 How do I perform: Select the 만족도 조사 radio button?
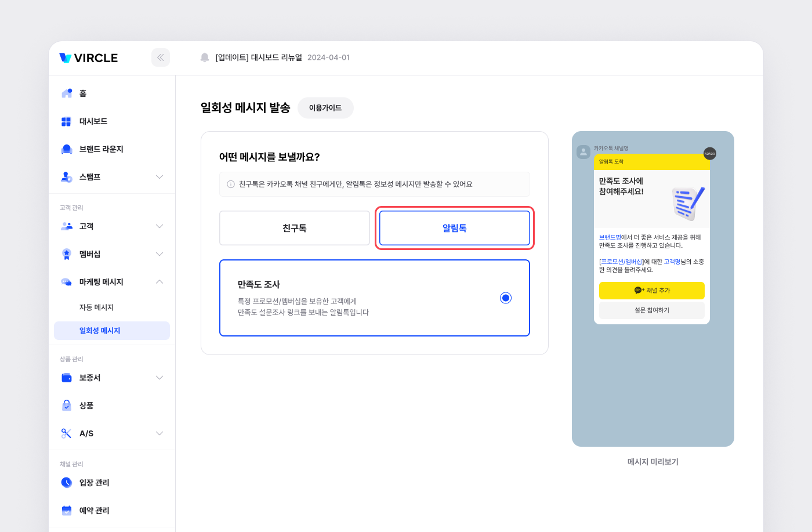click(506, 298)
